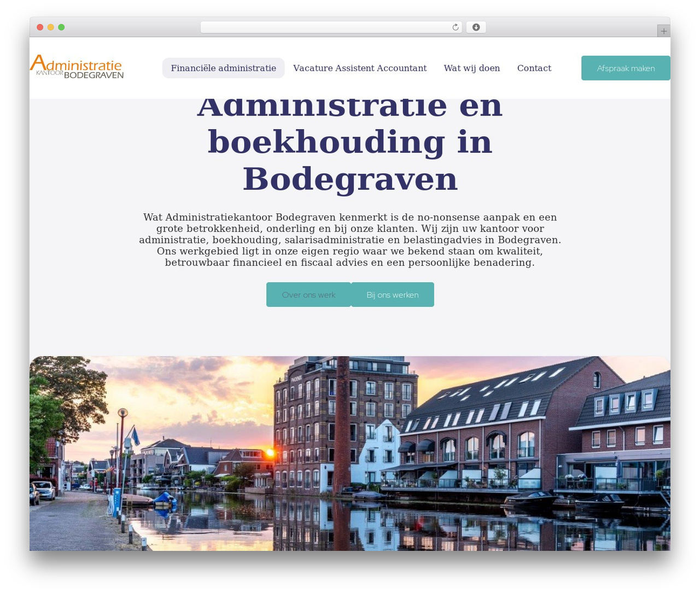Minimize the window with yellow button
The image size is (700, 593).
tap(50, 27)
